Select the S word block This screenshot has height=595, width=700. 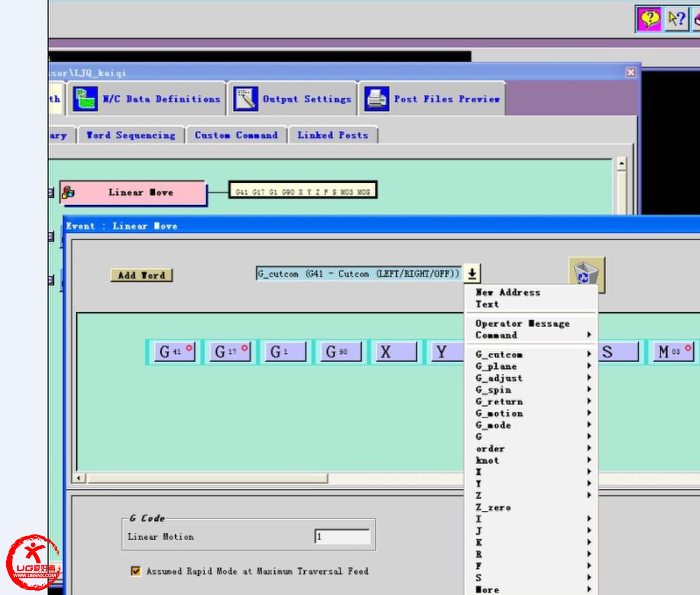[618, 352]
